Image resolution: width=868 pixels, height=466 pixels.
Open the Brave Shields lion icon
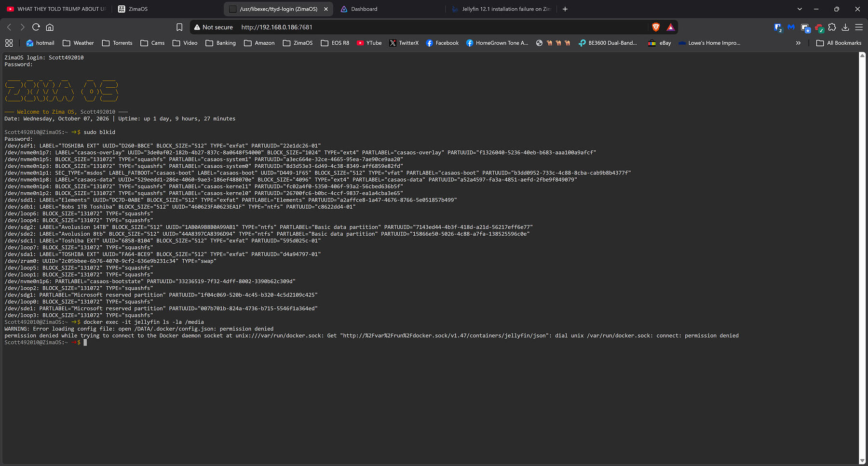(x=656, y=27)
